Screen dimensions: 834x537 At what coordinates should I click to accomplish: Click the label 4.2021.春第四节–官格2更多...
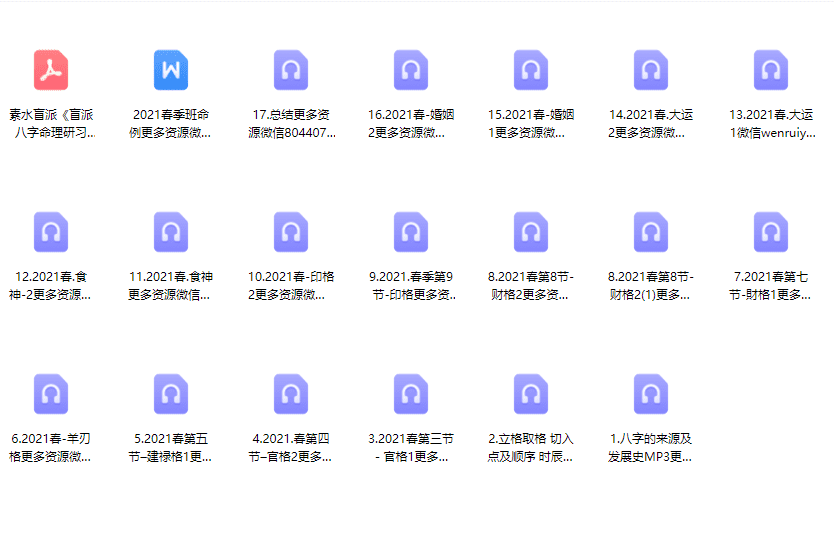click(x=290, y=448)
